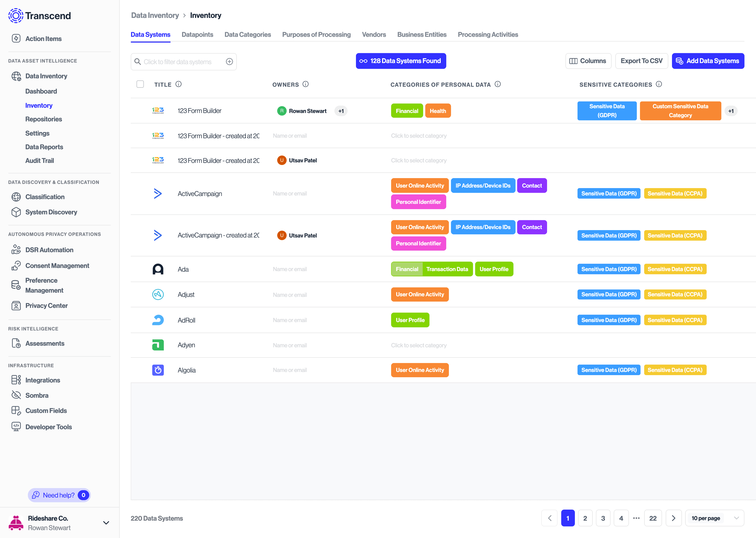Click the Export To CSV button

641,61
